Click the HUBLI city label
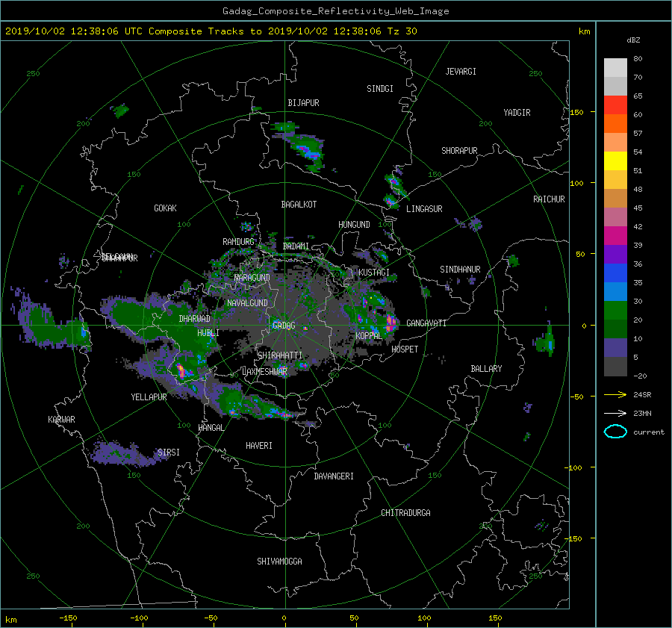The height and width of the screenshot is (628, 672). [x=208, y=332]
